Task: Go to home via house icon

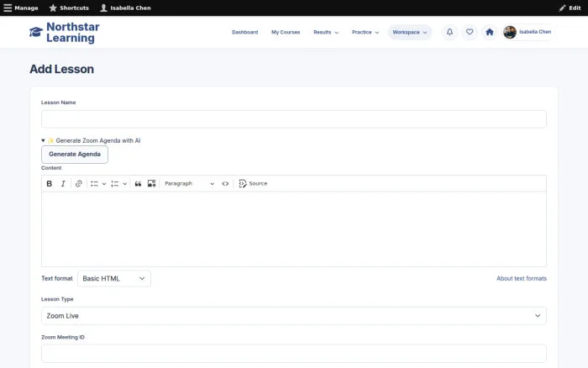Action: click(490, 32)
